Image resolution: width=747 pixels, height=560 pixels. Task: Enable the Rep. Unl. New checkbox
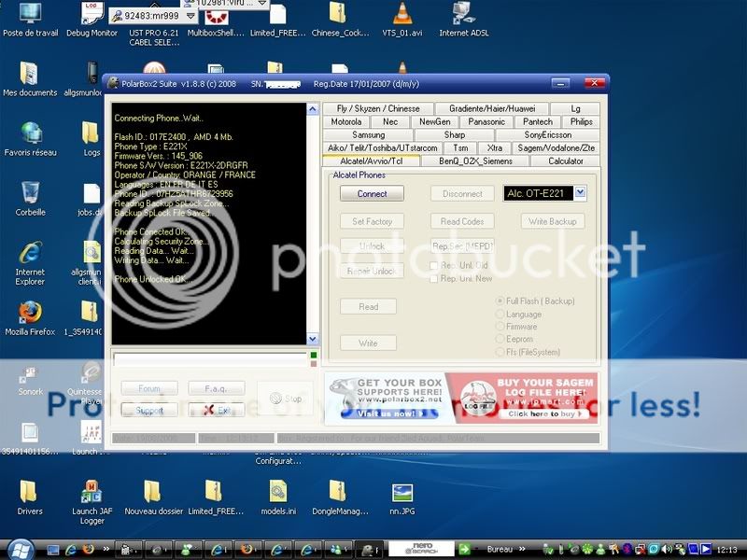pyautogui.click(x=433, y=278)
